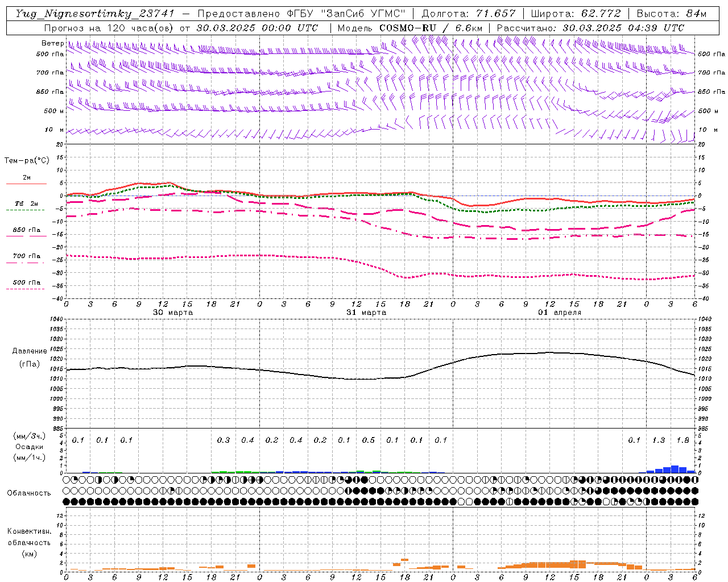This screenshot has height=582, width=728.
Task: Click the elevation label Высота: 84м
Action: [671, 14]
